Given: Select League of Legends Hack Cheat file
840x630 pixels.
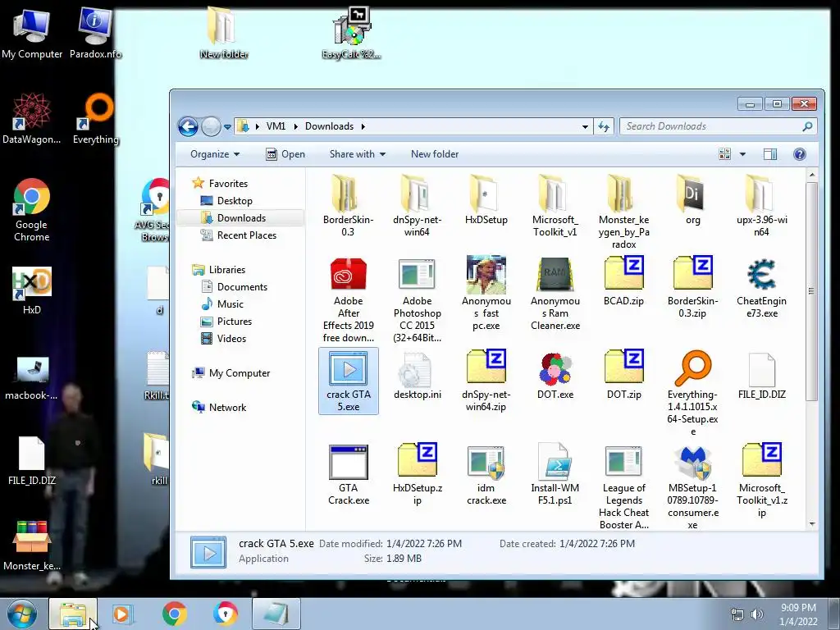Looking at the screenshot, I should click(x=624, y=487).
